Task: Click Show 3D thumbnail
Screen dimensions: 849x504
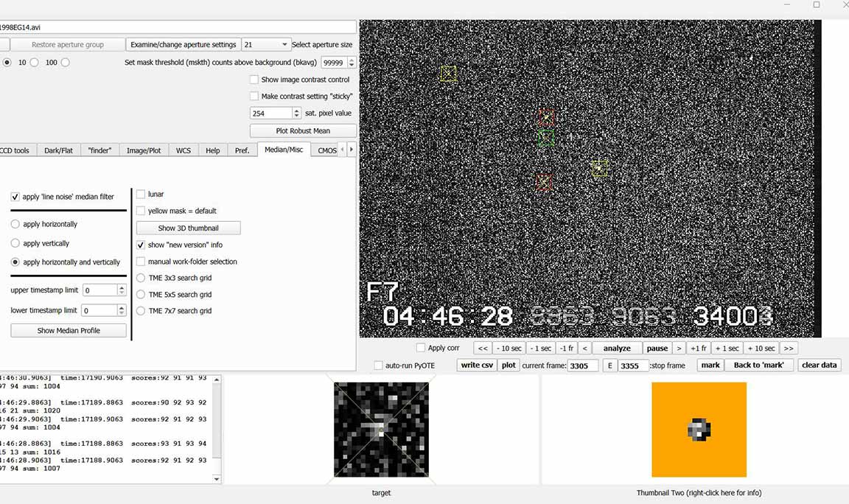Action: click(x=189, y=228)
